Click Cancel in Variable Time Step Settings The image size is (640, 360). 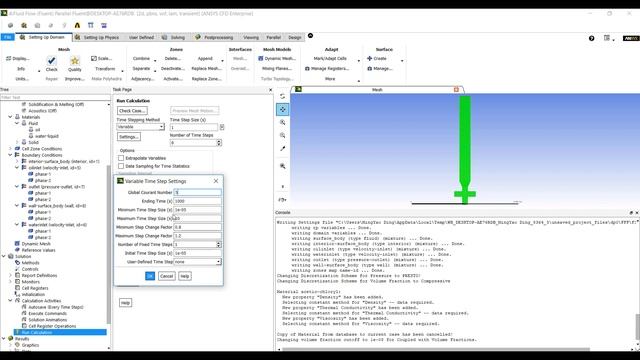tap(167, 276)
